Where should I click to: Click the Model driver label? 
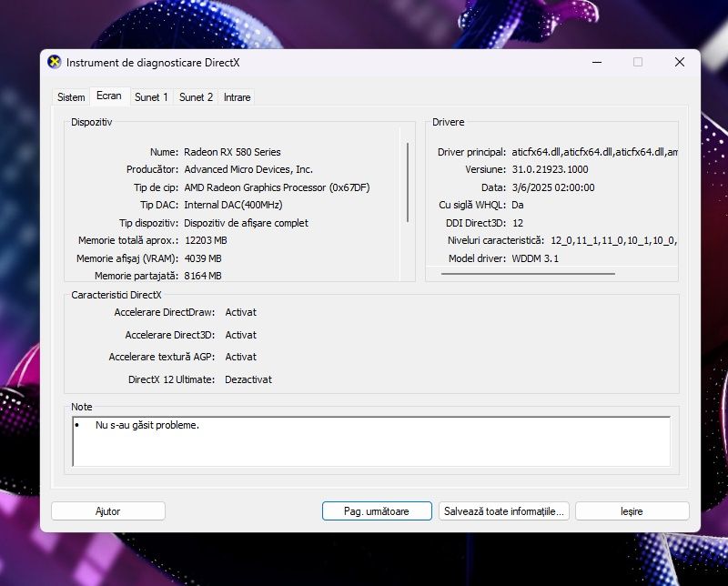(x=477, y=258)
